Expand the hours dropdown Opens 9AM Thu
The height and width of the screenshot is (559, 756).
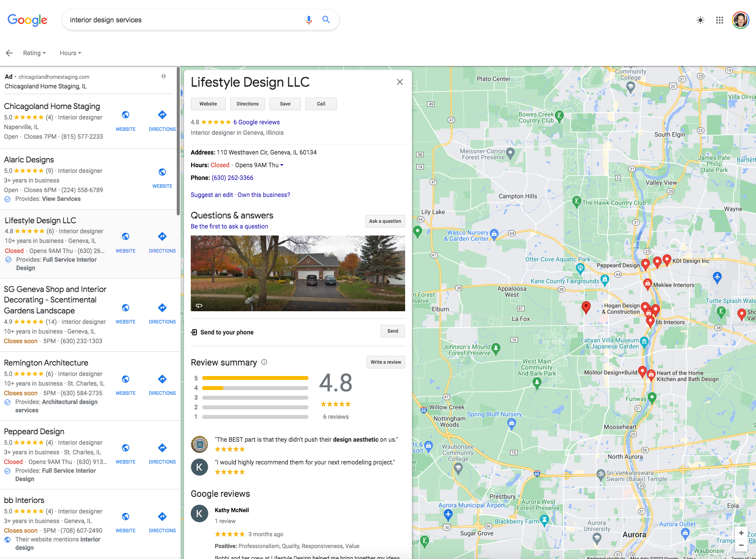click(259, 165)
